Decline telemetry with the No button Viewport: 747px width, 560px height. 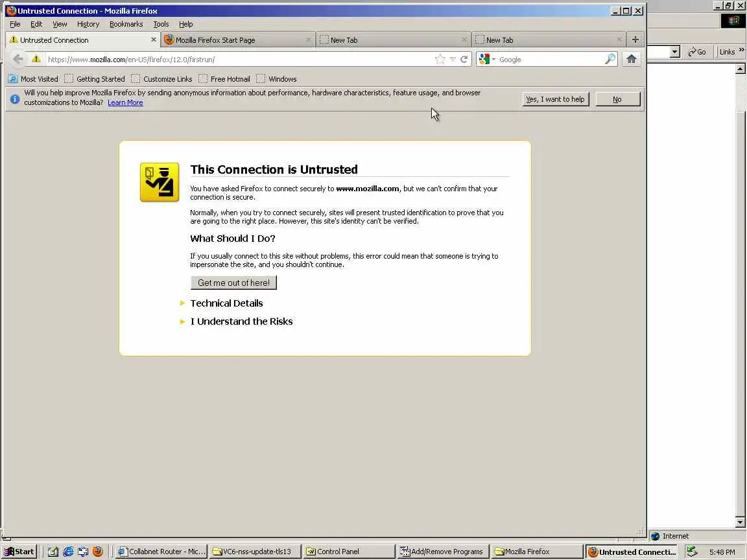[x=617, y=99]
